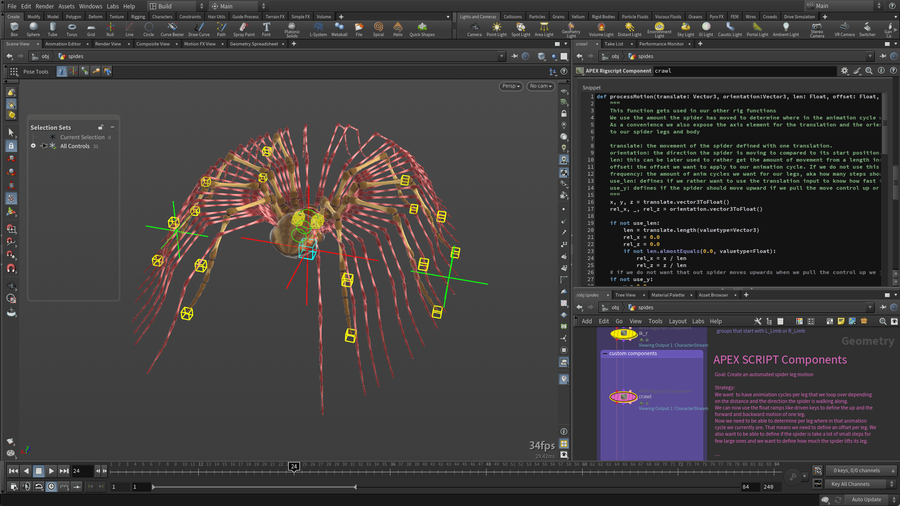Click spides in the network path bar
This screenshot has width=900, height=506.
[x=645, y=308]
